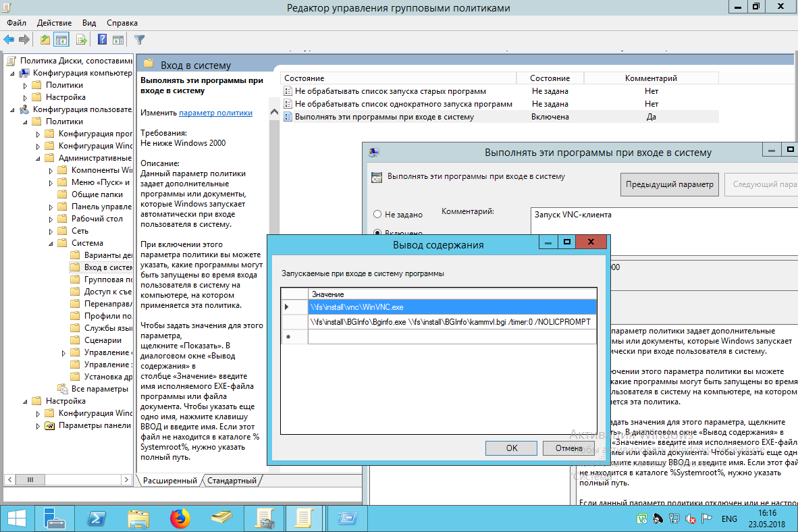Switch to the 'Расширенный' tab
The width and height of the screenshot is (798, 532).
pos(169,481)
